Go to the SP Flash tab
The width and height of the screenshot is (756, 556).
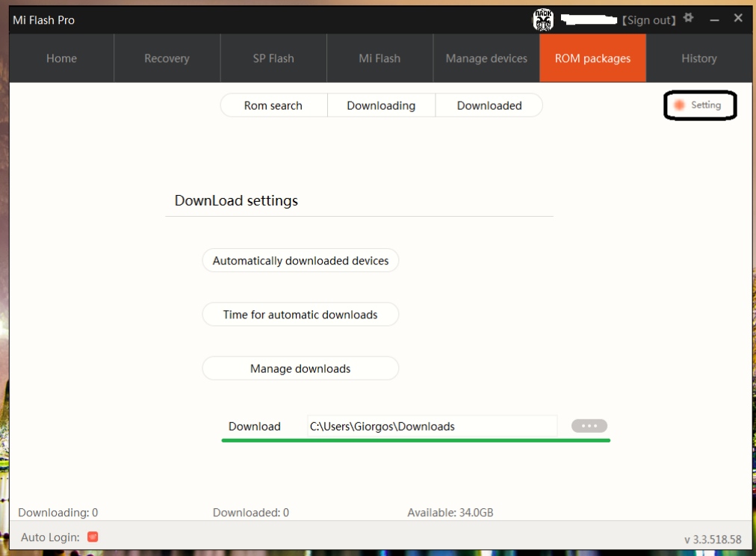[x=273, y=58]
